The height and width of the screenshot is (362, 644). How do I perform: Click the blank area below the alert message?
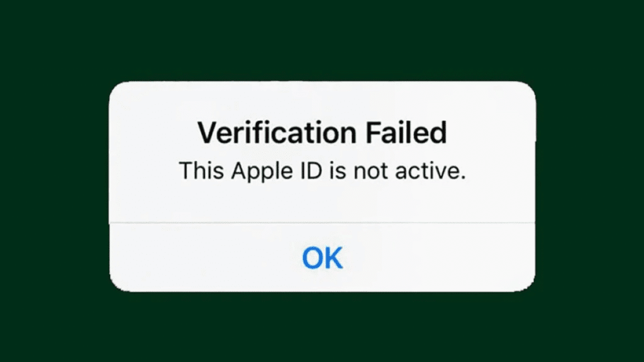pyautogui.click(x=322, y=203)
